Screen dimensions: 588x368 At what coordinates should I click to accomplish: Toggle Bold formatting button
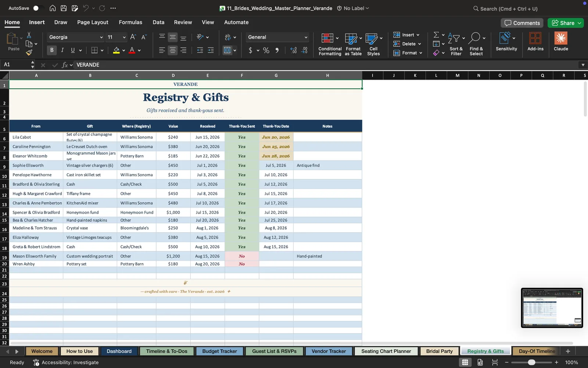52,50
